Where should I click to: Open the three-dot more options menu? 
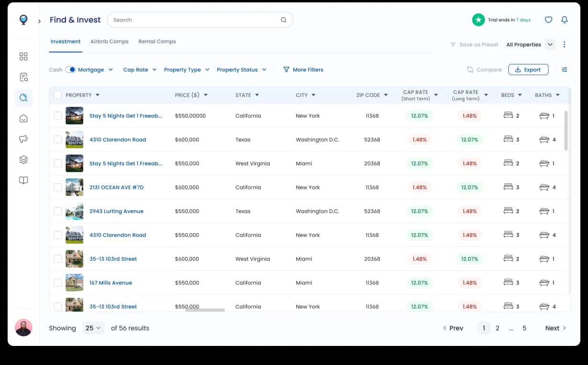pyautogui.click(x=564, y=44)
